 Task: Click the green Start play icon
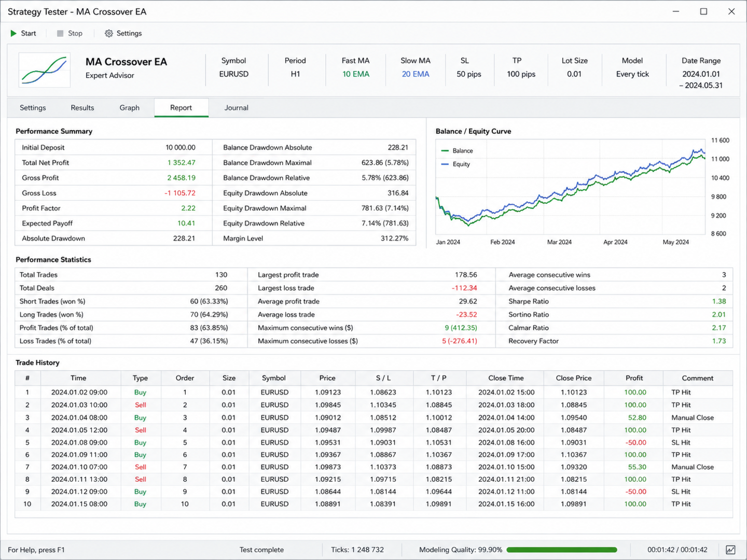click(x=13, y=33)
